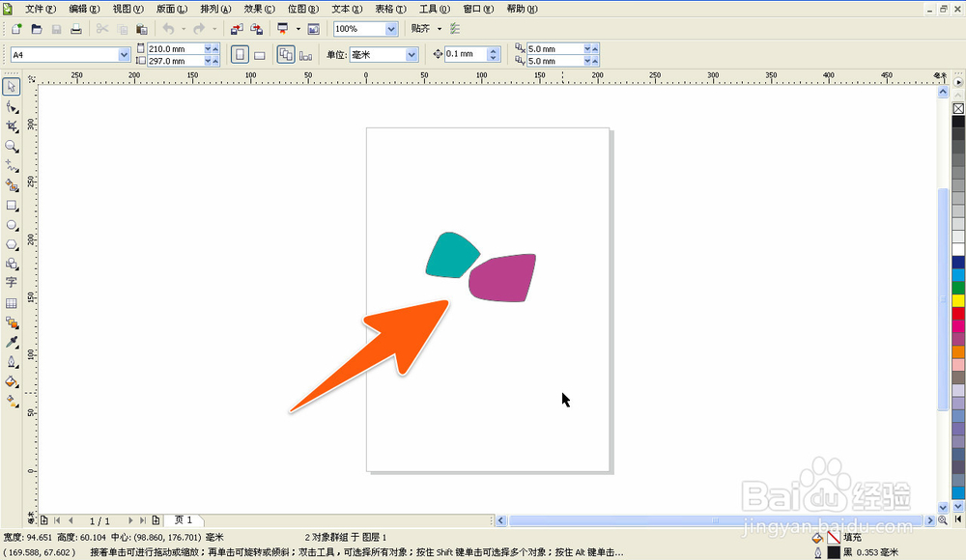Apply page layout to all pages

pyautogui.click(x=286, y=55)
